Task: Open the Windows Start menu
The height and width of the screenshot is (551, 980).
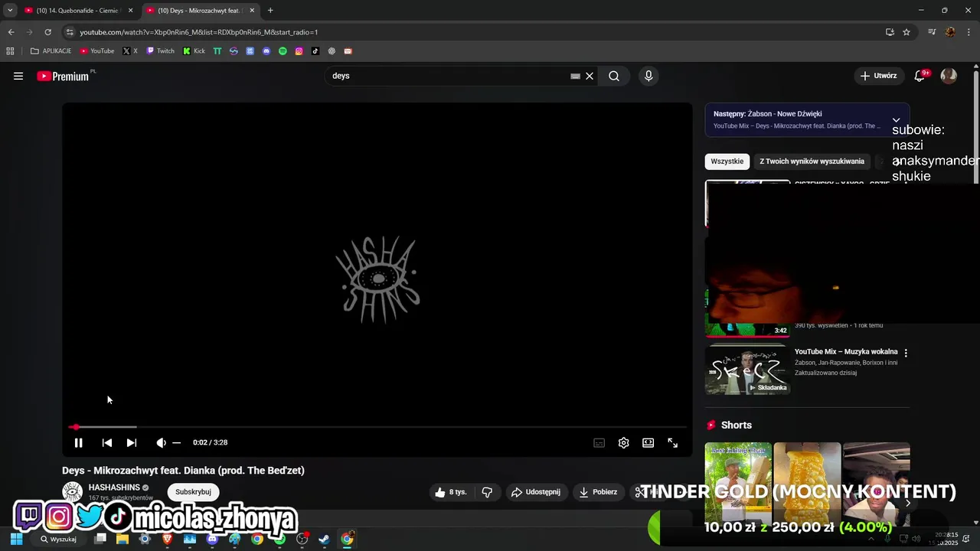Action: point(16,539)
